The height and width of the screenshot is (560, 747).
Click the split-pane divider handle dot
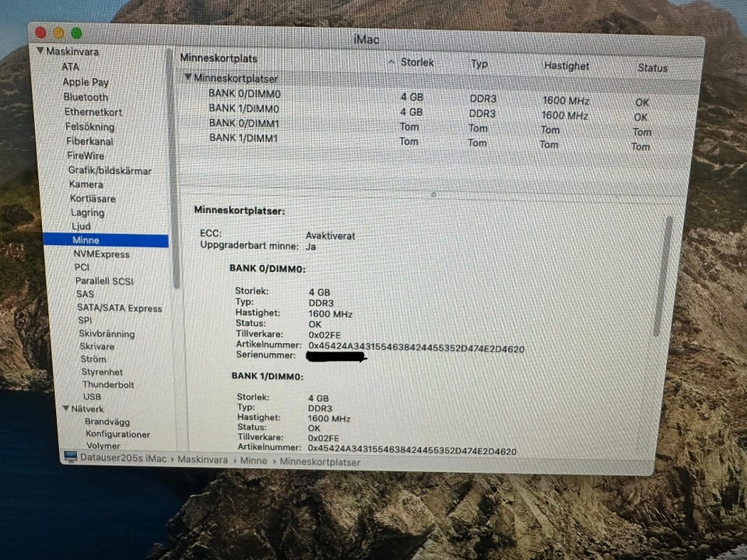click(433, 194)
